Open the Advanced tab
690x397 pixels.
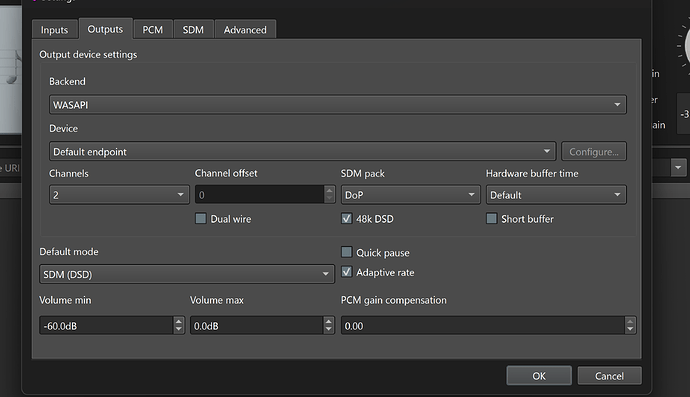point(245,29)
